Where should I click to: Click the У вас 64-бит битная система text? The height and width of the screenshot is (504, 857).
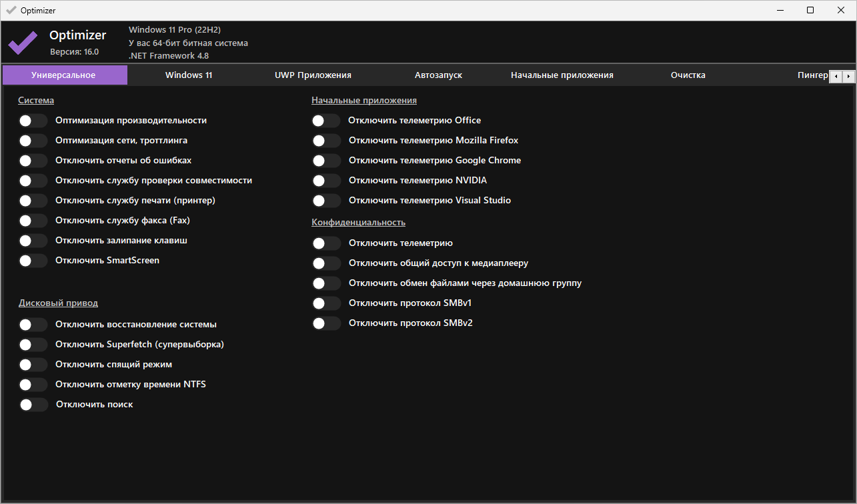click(x=188, y=43)
